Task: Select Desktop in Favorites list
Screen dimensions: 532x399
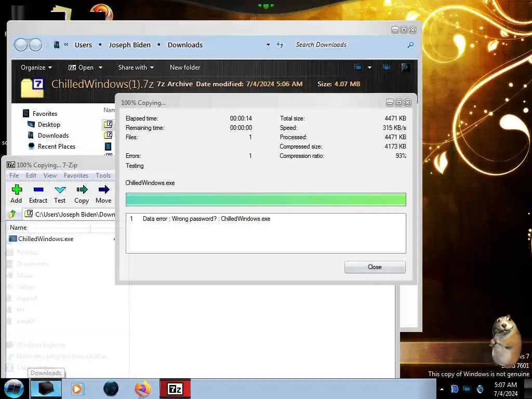Action: (49, 125)
